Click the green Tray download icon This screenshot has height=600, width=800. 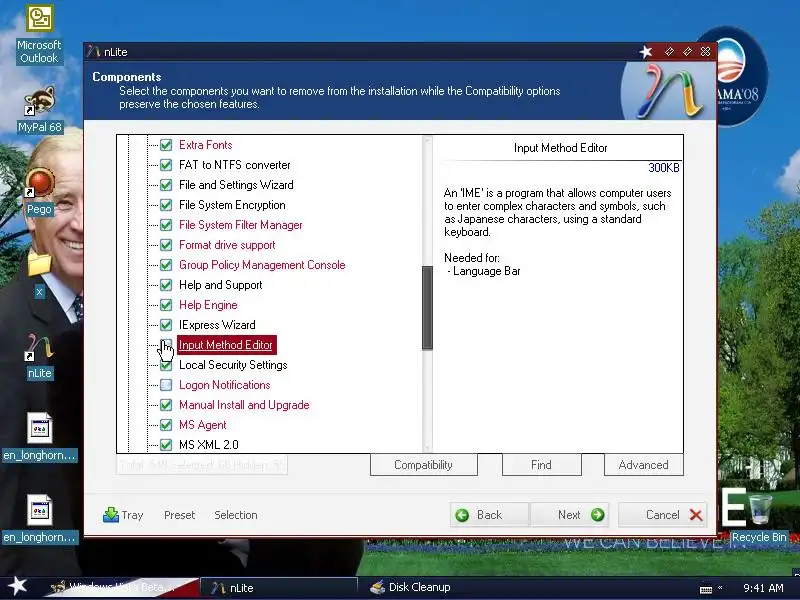[110, 514]
